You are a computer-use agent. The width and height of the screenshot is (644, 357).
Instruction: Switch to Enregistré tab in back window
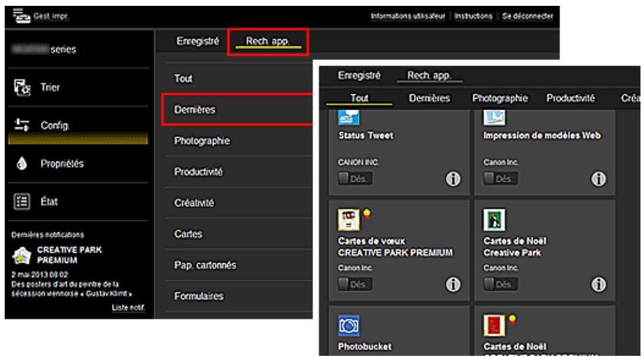198,41
